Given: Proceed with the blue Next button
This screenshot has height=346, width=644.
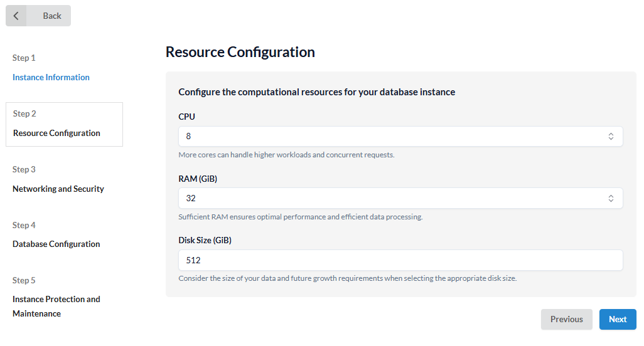Looking at the screenshot, I should (x=618, y=319).
